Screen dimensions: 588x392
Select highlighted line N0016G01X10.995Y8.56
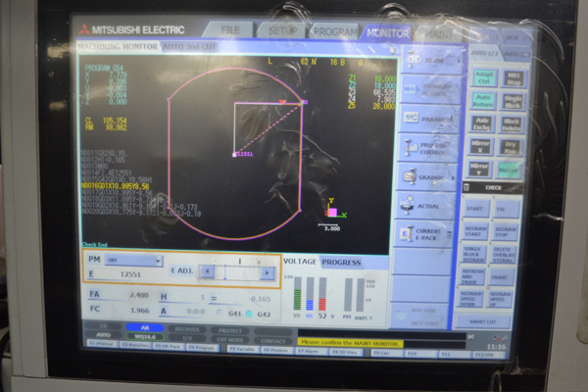click(x=115, y=185)
